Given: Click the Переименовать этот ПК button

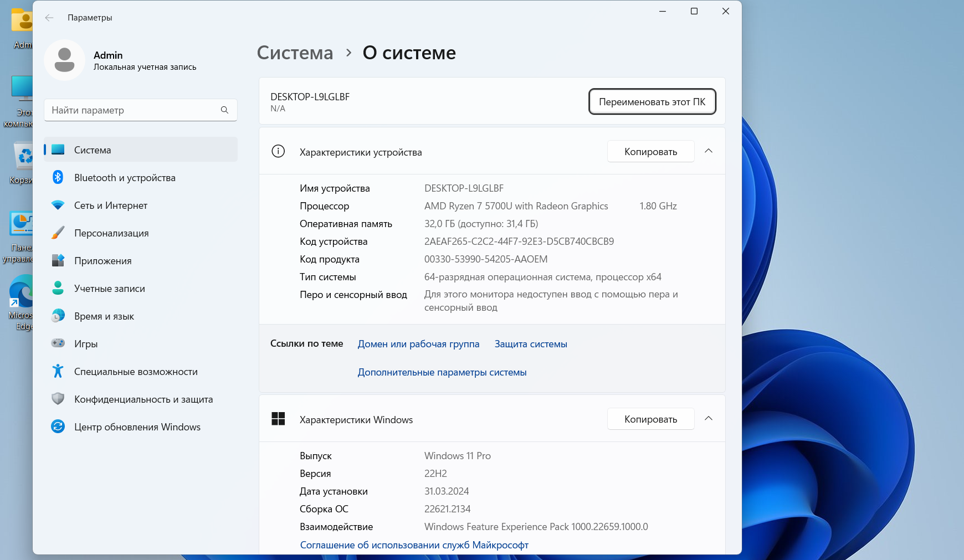Looking at the screenshot, I should tap(652, 102).
